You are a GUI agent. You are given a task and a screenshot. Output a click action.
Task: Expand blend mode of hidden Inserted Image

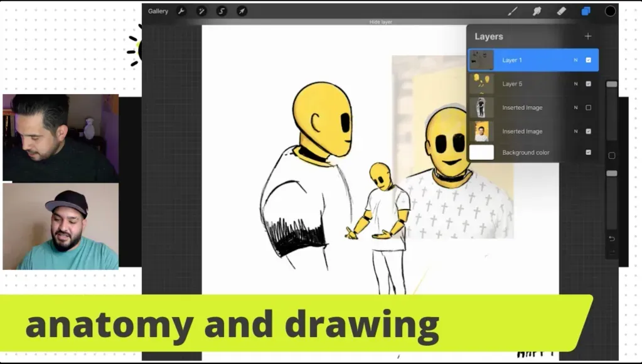(575, 107)
